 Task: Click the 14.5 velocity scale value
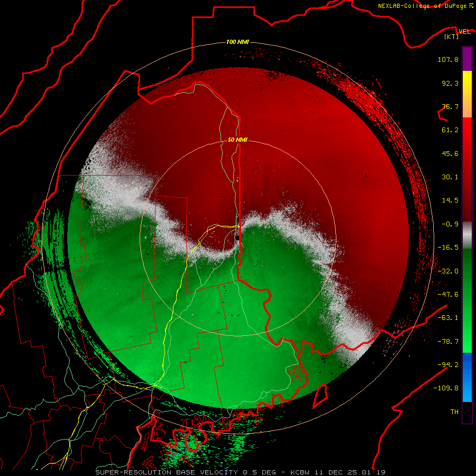click(x=450, y=200)
